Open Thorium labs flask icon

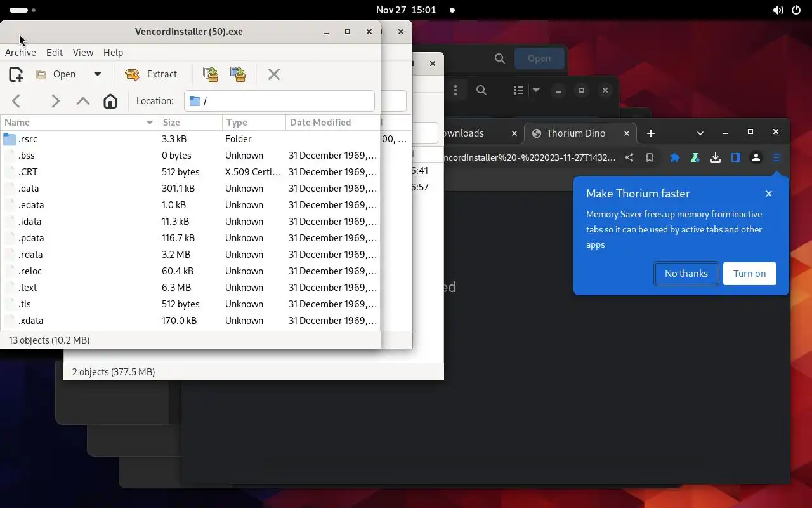[695, 158]
